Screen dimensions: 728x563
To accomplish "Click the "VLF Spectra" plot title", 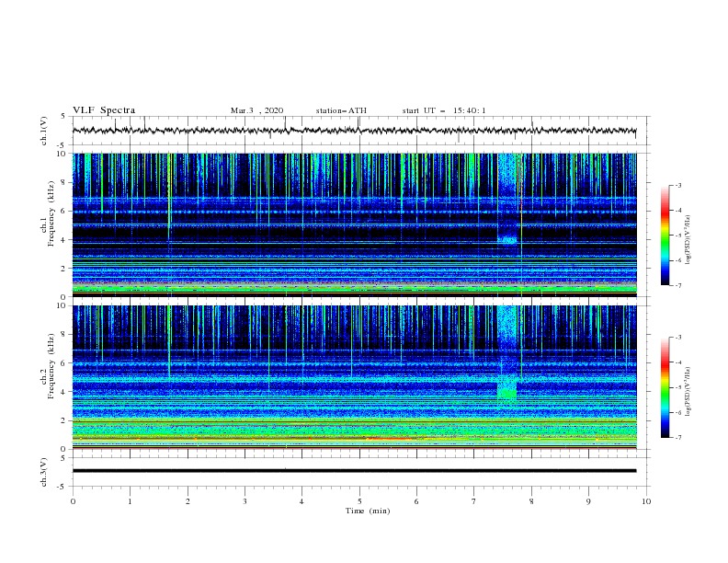I will [x=104, y=110].
